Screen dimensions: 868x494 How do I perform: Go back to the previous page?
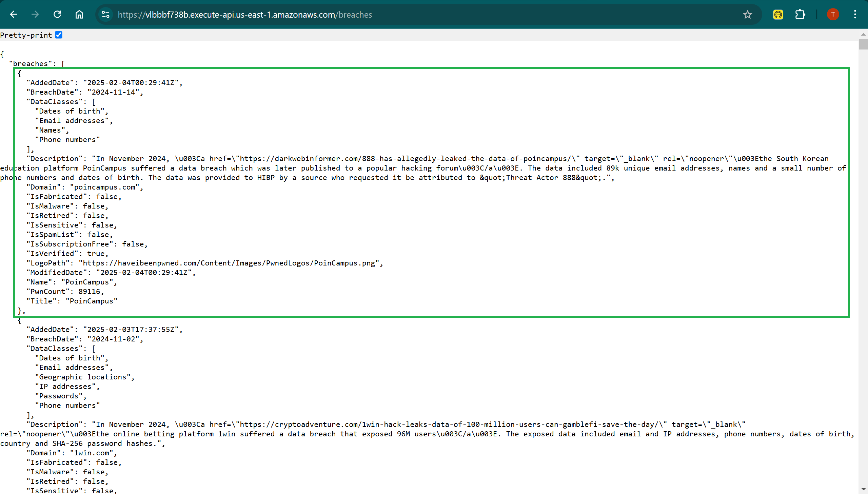click(x=14, y=15)
